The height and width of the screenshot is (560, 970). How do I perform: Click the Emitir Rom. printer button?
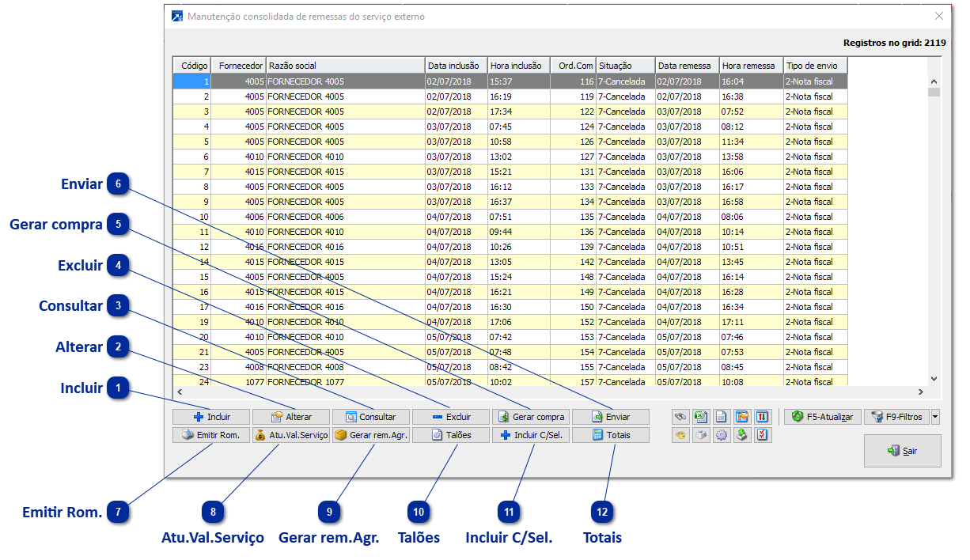click(x=211, y=435)
